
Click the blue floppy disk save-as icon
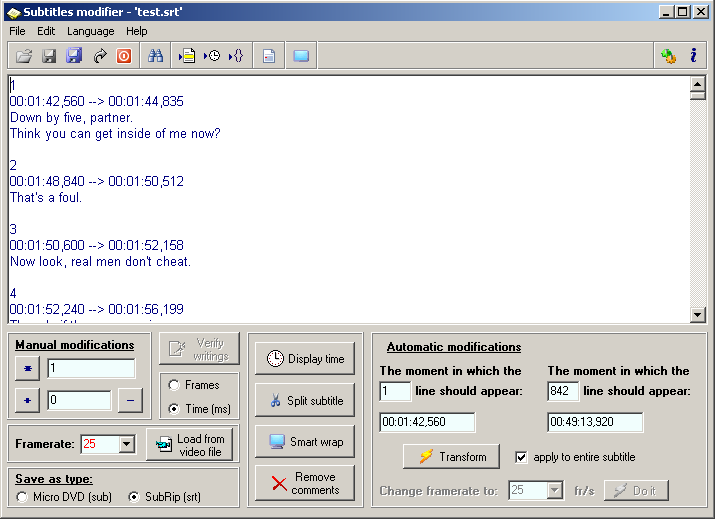[74, 56]
